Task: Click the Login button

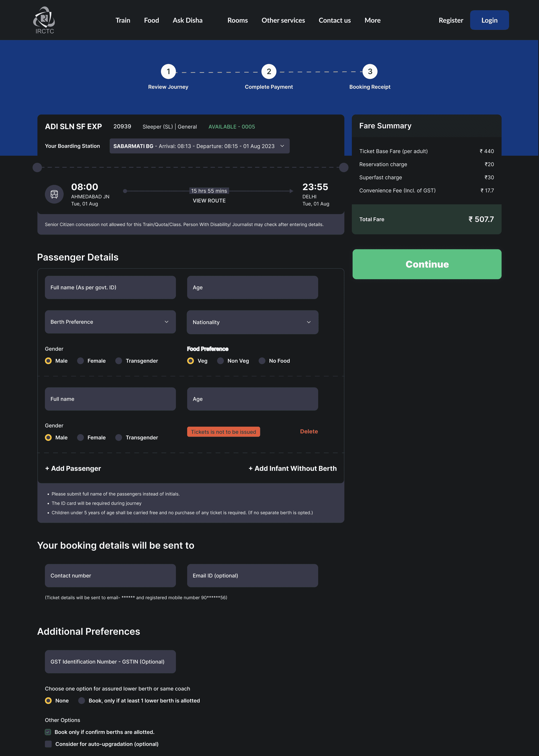Action: click(489, 20)
